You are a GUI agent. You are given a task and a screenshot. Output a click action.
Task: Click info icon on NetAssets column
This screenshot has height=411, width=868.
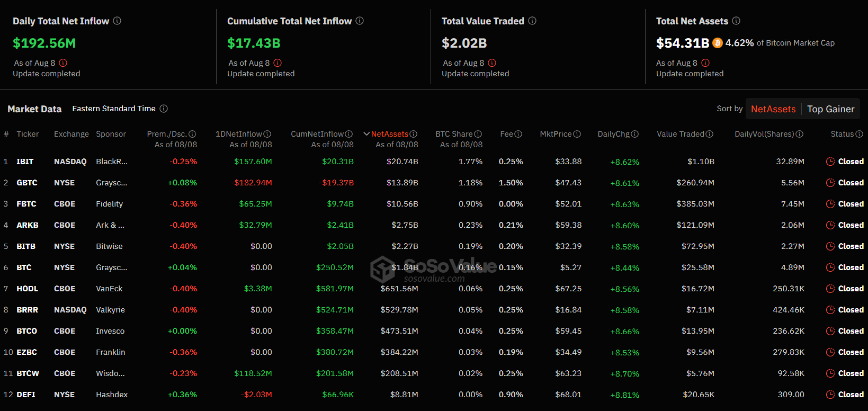click(414, 134)
